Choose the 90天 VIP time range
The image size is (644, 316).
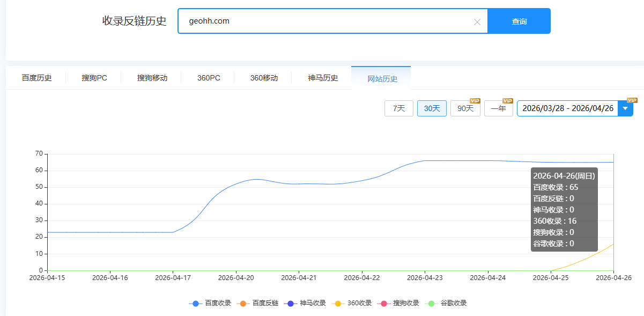point(465,108)
